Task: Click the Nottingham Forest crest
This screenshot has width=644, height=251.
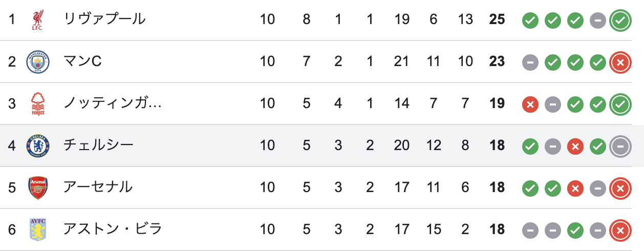Action: click(38, 104)
